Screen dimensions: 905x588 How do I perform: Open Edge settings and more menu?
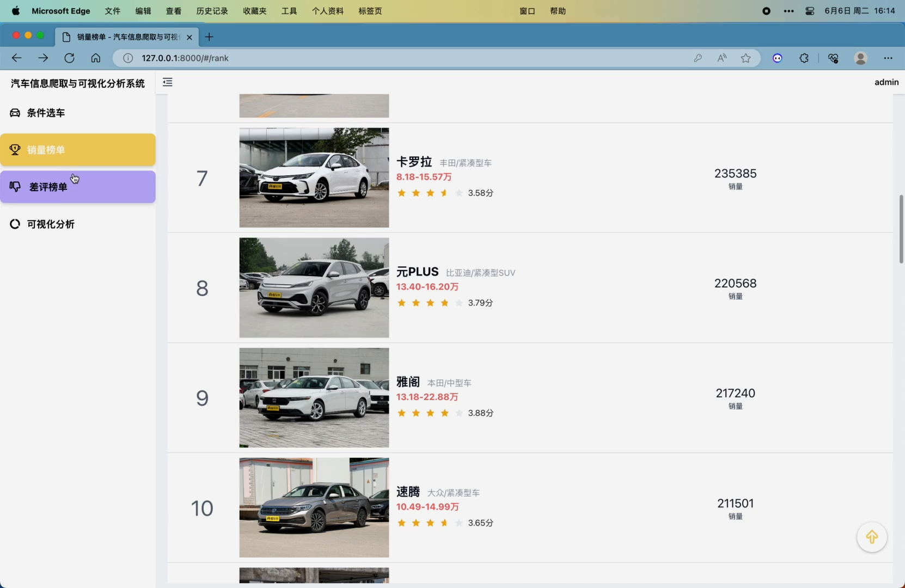(888, 58)
